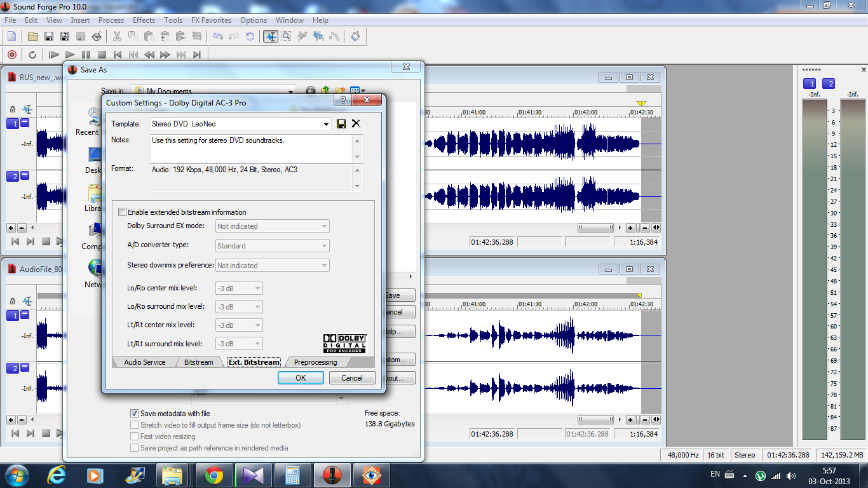Enable extended bitstream information checkbox
This screenshot has height=488, width=868.
coord(123,212)
